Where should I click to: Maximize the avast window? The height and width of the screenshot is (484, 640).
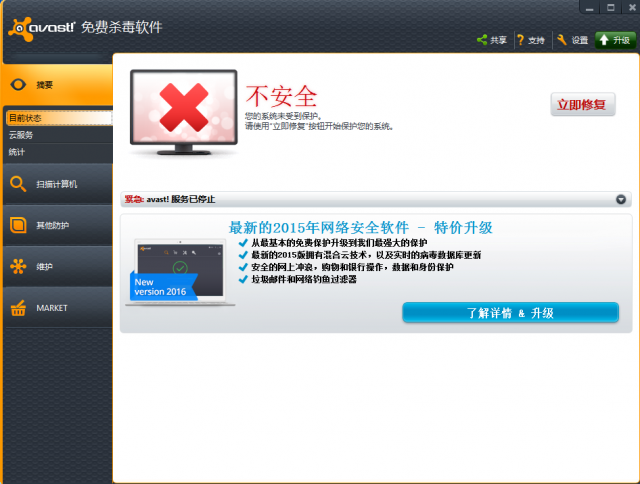tap(610, 7)
